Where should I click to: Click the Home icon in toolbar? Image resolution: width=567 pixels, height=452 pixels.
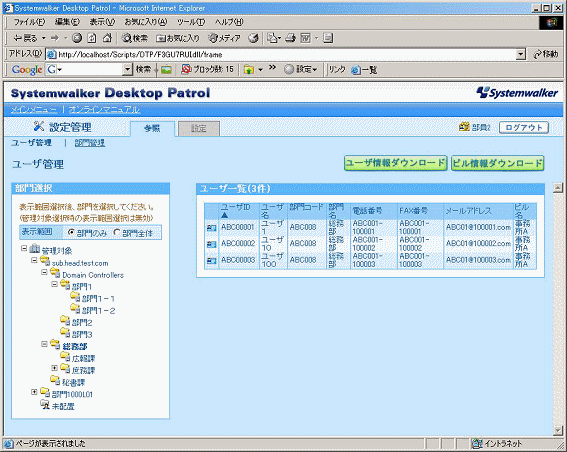click(107, 38)
